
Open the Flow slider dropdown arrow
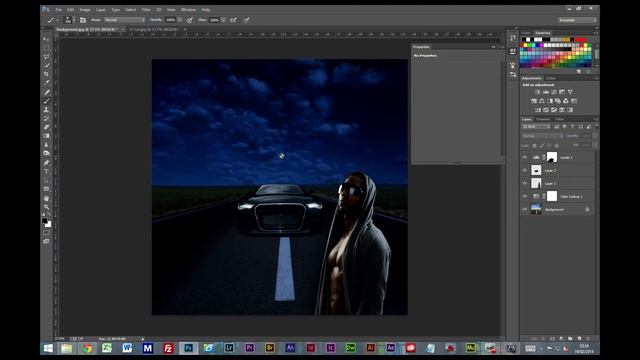coord(223,20)
